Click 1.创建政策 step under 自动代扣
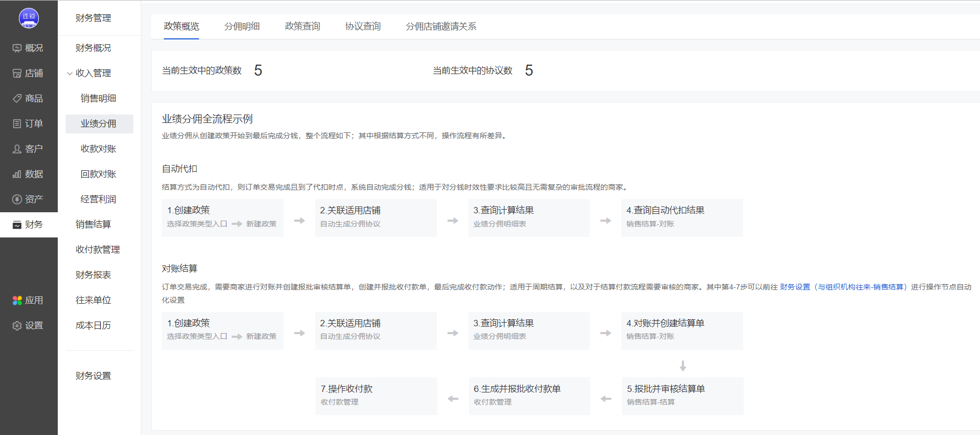The width and height of the screenshot is (980, 435). 223,217
